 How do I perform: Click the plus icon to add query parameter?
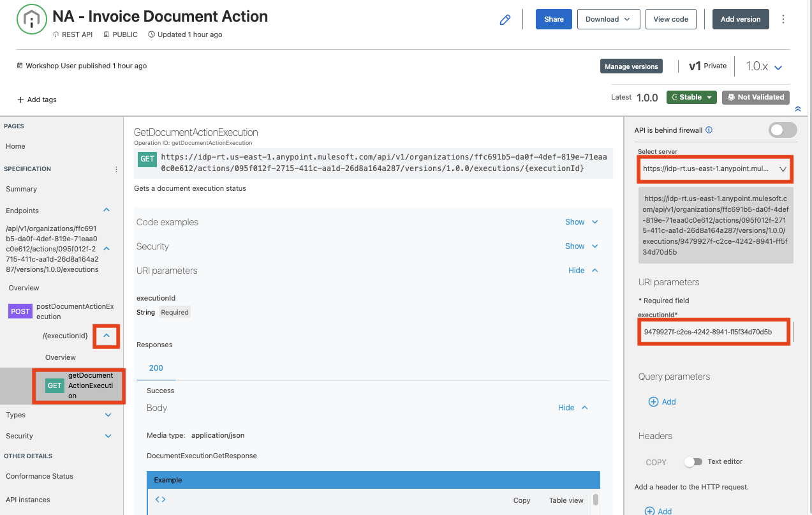[653, 402]
